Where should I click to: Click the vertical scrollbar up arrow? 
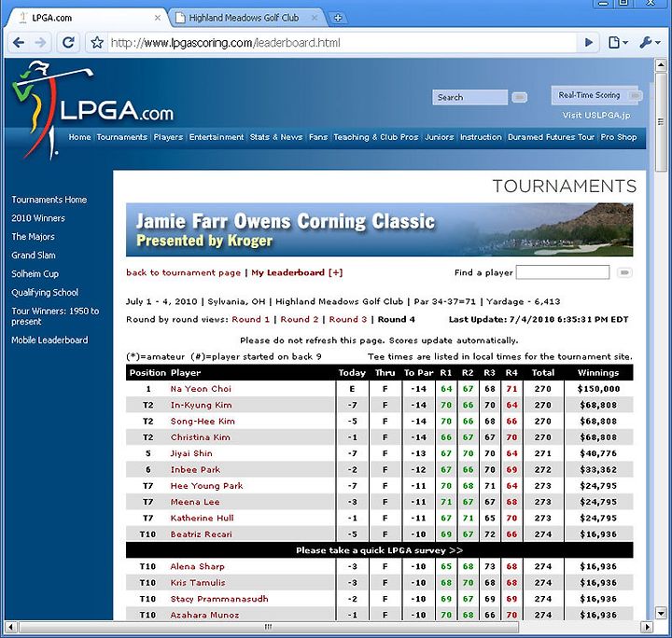click(x=661, y=65)
